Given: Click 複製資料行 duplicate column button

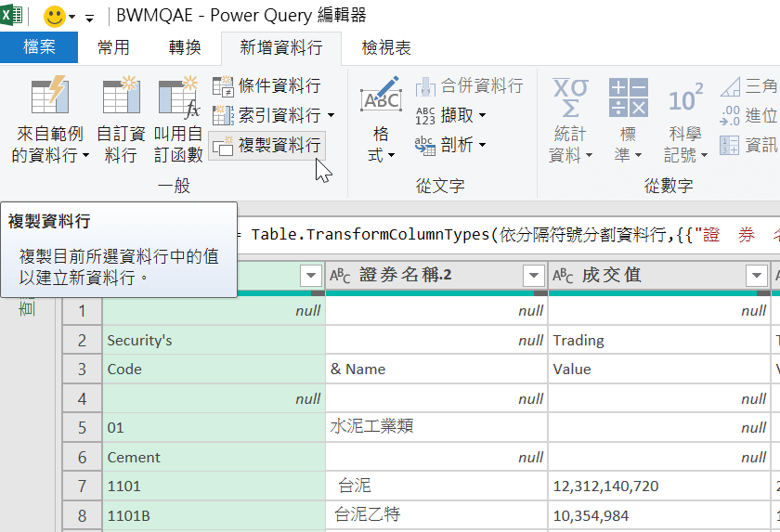Looking at the screenshot, I should (x=267, y=145).
